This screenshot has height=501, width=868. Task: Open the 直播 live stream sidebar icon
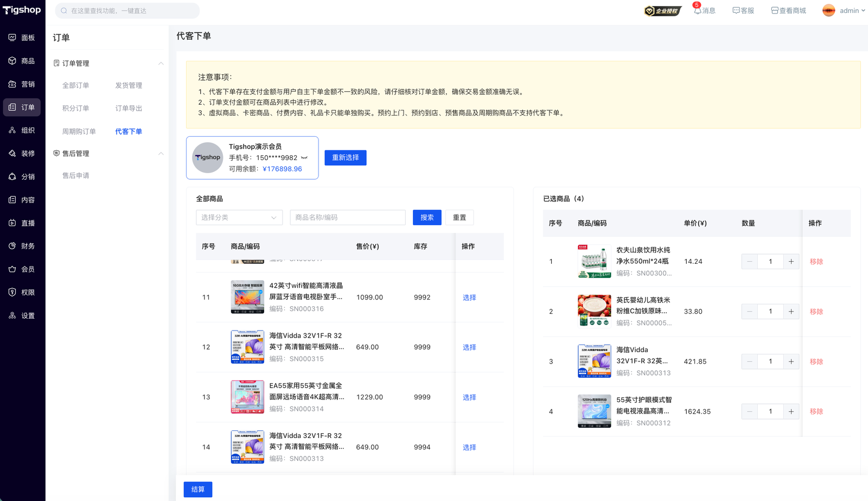pyautogui.click(x=12, y=223)
